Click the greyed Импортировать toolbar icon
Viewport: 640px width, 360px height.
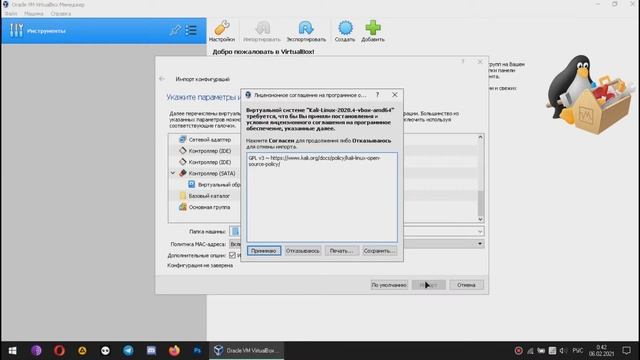click(262, 31)
